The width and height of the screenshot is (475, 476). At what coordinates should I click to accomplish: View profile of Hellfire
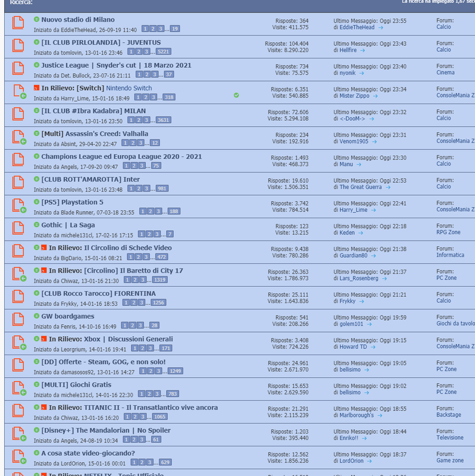(348, 50)
